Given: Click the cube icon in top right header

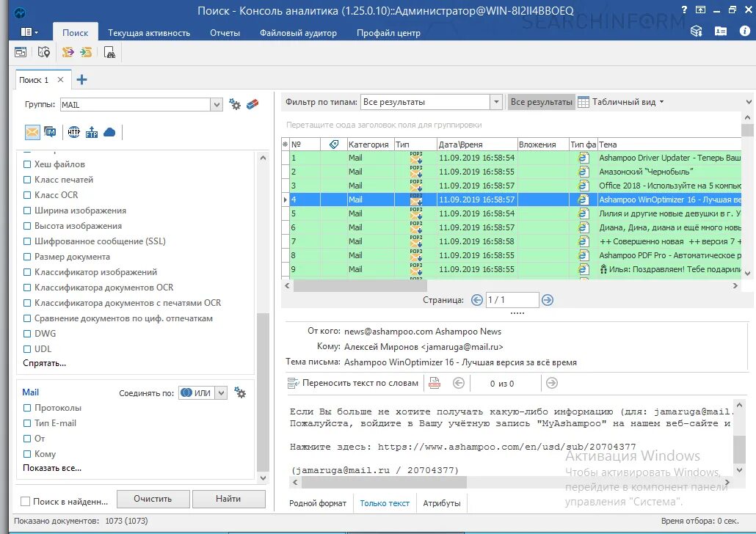Looking at the screenshot, I should [x=697, y=32].
